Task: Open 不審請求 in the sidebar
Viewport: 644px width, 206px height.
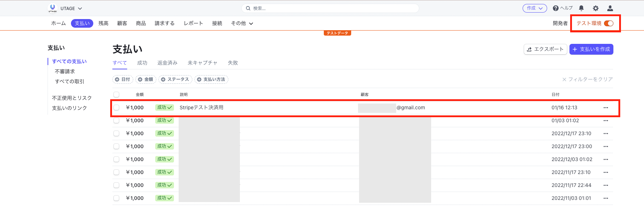Action: pyautogui.click(x=65, y=72)
